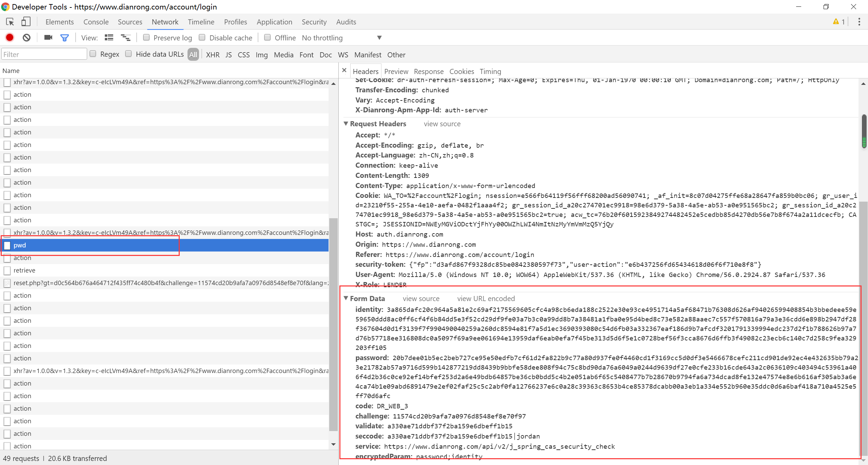
Task: Click view URL encoded link
Action: [486, 299]
